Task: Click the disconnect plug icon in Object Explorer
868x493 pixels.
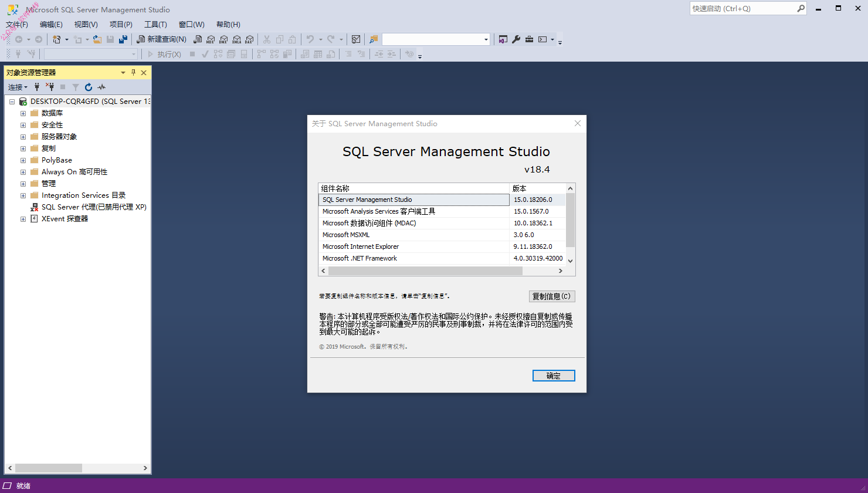Action: (50, 87)
